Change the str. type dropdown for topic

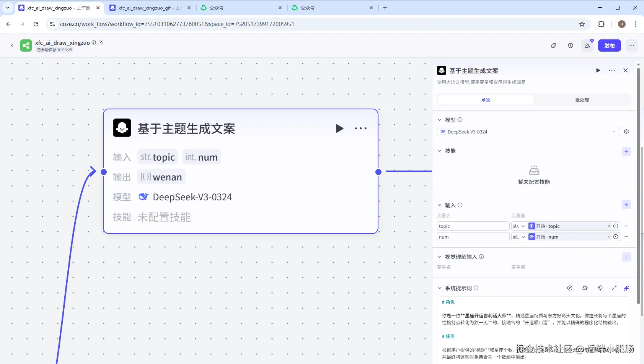pos(519,226)
